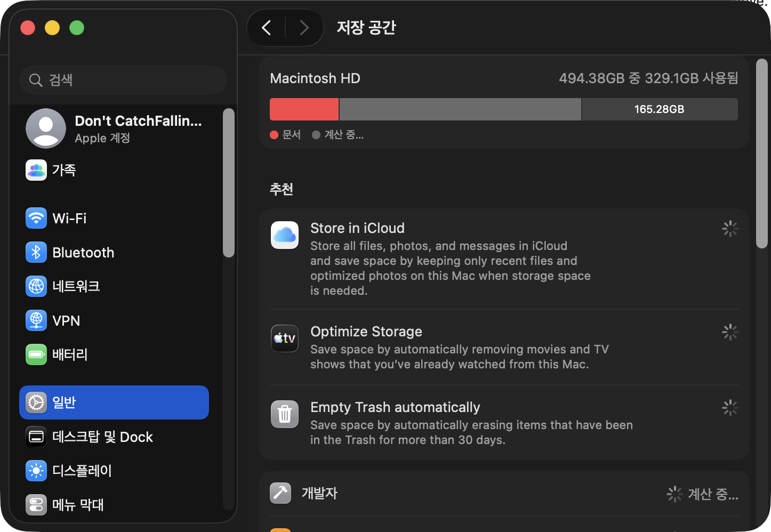Open the Wi-Fi settings icon
771x532 pixels.
pyautogui.click(x=36, y=218)
